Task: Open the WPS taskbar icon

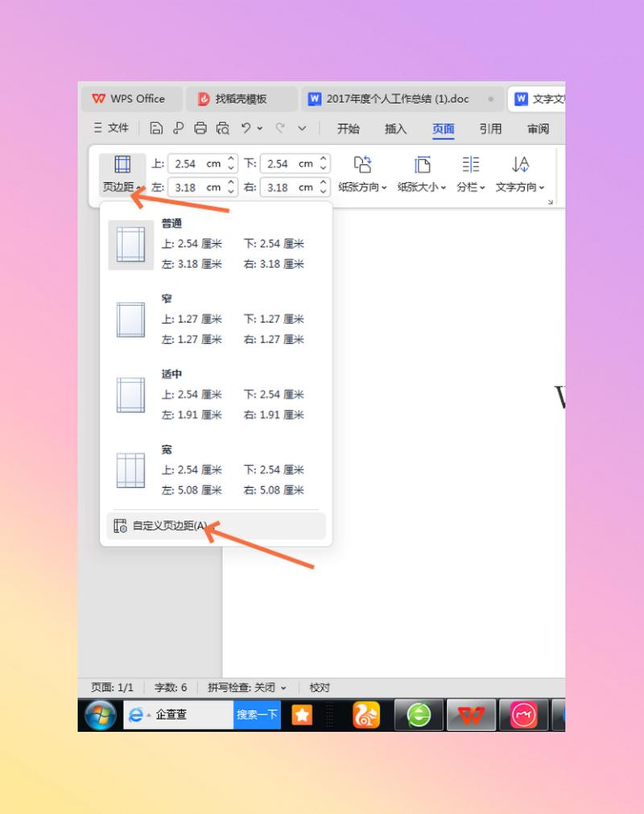Action: coord(471,715)
